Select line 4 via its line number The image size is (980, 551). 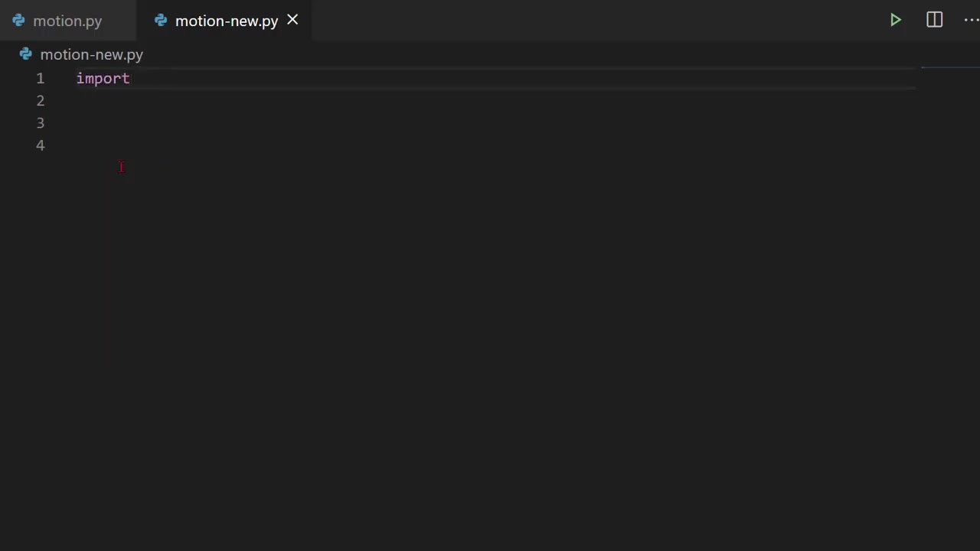40,145
